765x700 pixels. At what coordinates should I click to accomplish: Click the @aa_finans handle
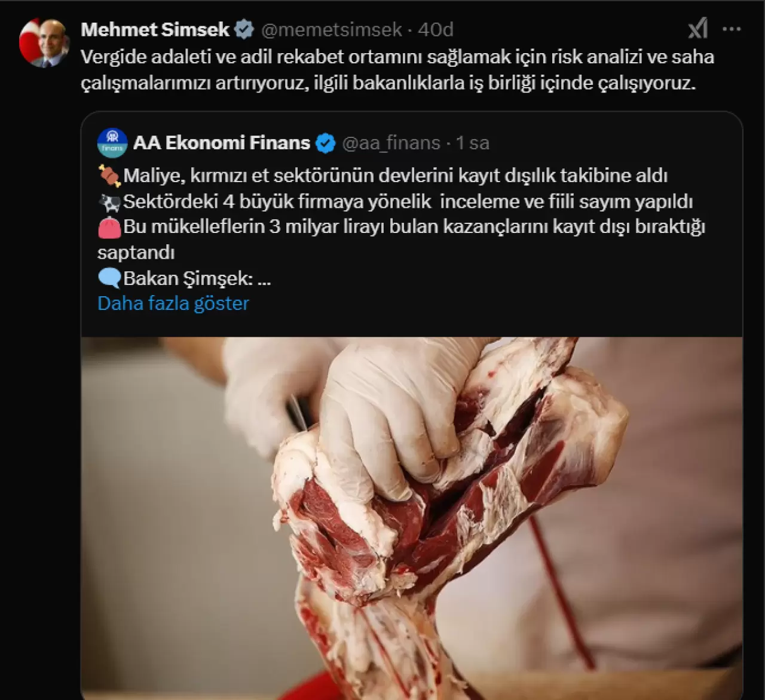(x=391, y=143)
